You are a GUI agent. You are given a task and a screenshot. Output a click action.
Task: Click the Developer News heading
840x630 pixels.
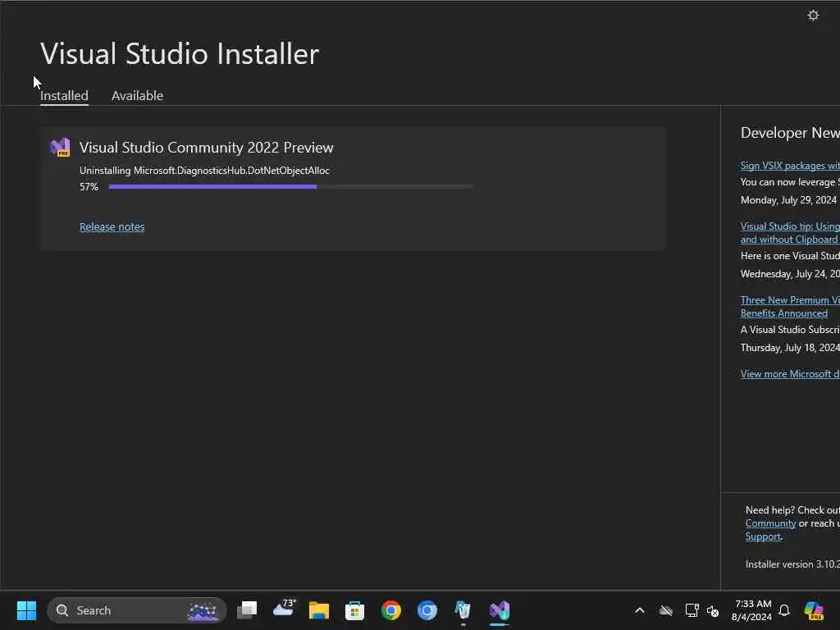pos(790,133)
